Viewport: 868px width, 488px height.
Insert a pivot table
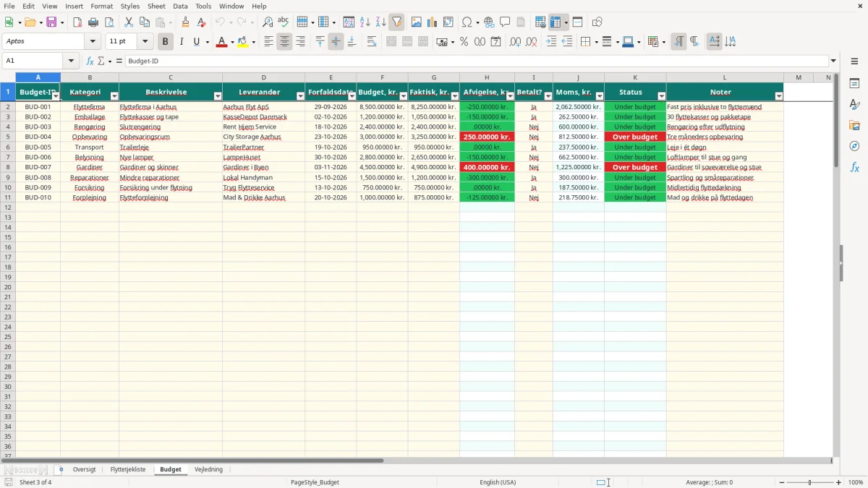pyautogui.click(x=448, y=22)
